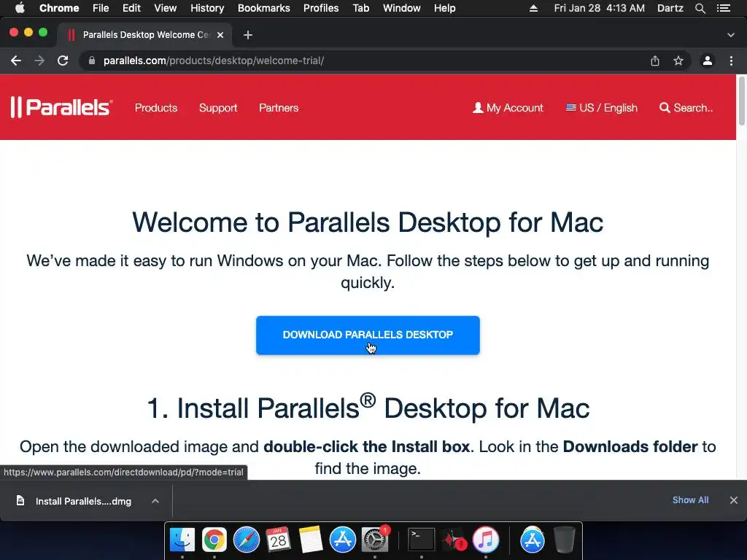747x560 pixels.
Task: Open System Preferences from the Dock
Action: pos(375,540)
